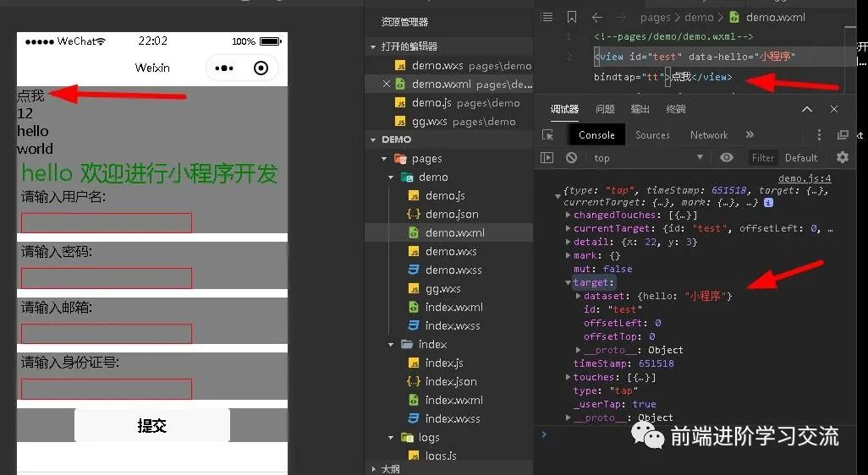Click the back navigation arrow in editor
This screenshot has width=868, height=475.
pyautogui.click(x=597, y=17)
